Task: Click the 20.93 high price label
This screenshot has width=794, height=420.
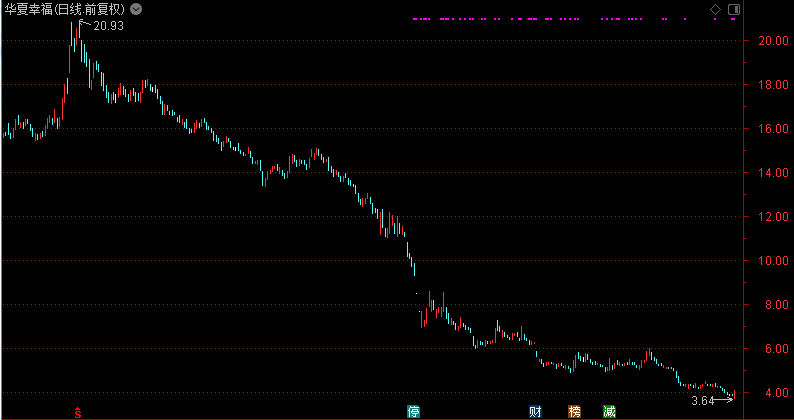Action: (x=108, y=25)
